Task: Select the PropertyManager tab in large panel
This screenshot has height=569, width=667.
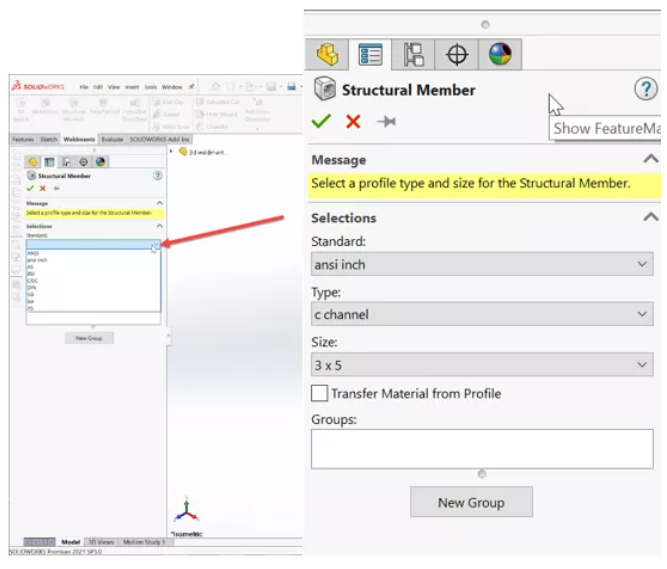Action: point(370,54)
